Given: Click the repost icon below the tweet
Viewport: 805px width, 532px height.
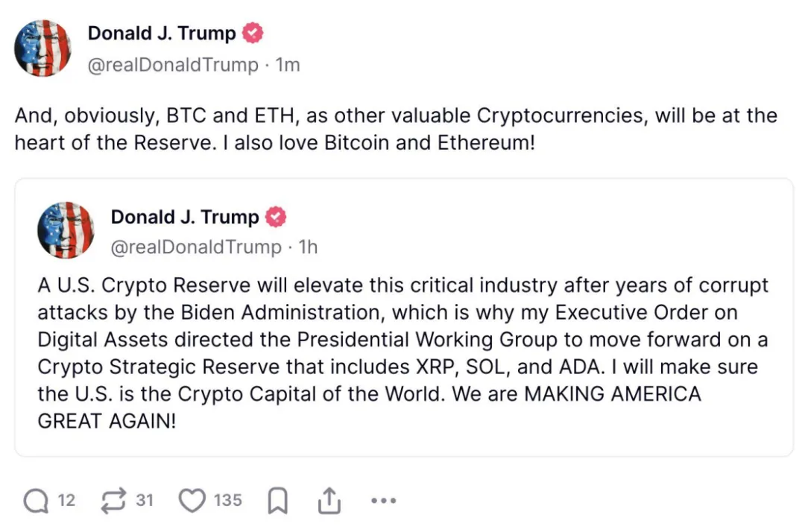Looking at the screenshot, I should coord(116,501).
